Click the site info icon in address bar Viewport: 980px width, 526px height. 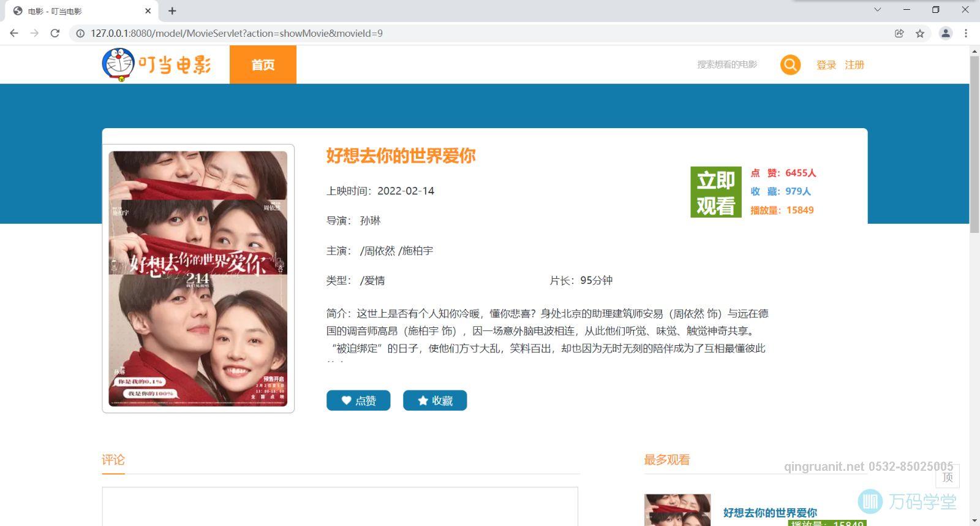(x=80, y=33)
